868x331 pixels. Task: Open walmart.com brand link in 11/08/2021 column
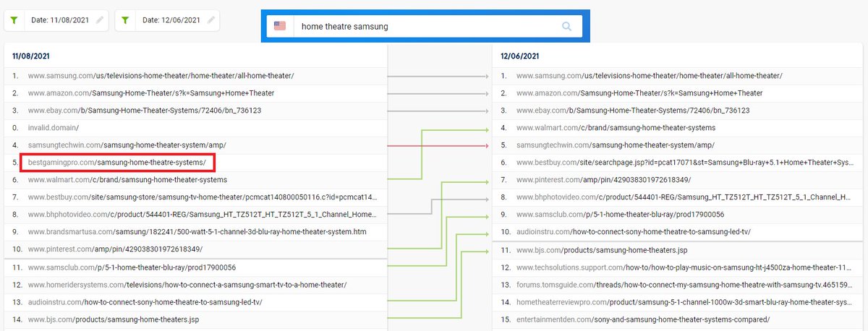tap(128, 179)
